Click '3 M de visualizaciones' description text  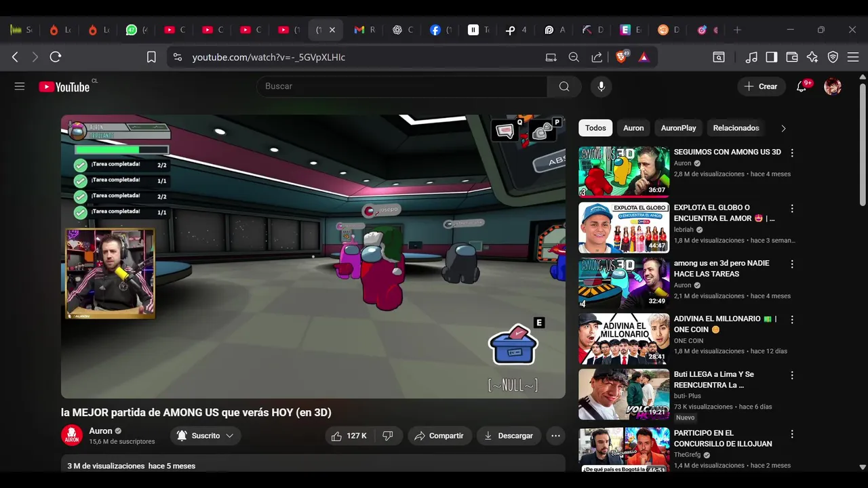tap(106, 466)
